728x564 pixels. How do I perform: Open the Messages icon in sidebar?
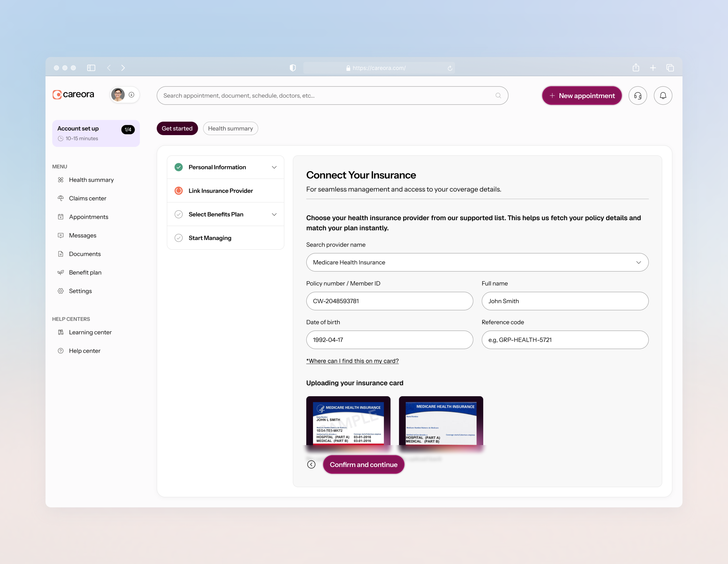click(61, 235)
